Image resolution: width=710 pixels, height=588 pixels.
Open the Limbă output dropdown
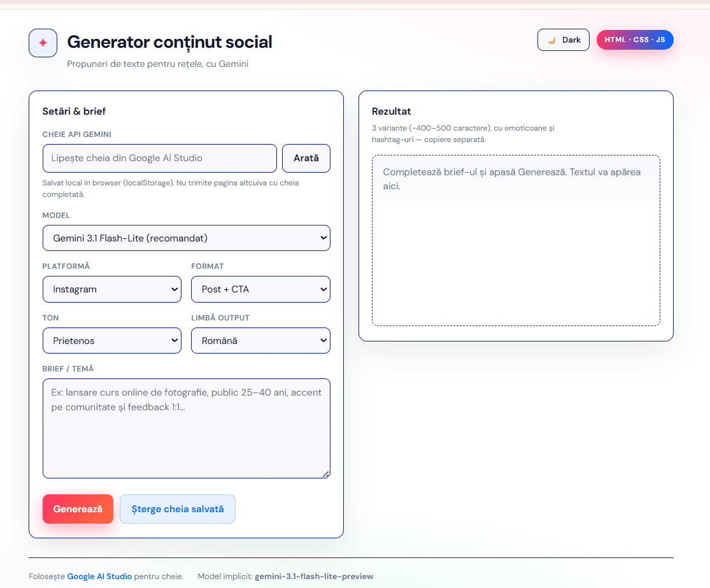click(x=260, y=341)
